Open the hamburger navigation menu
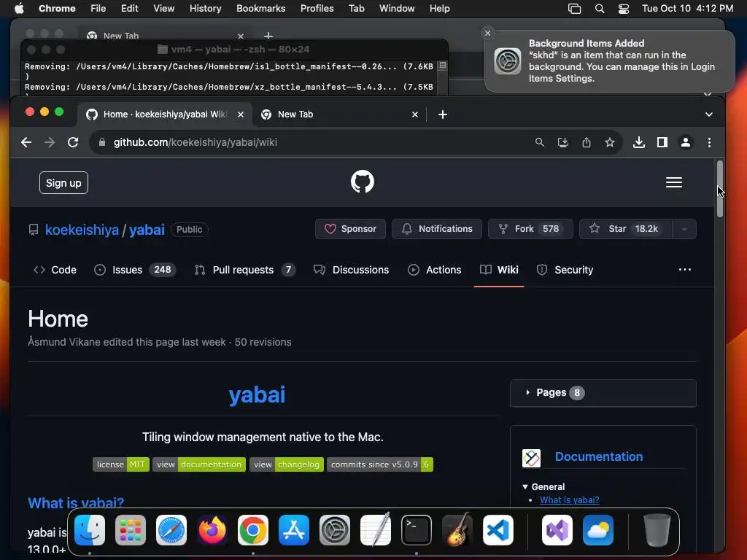This screenshot has width=747, height=560. click(673, 182)
